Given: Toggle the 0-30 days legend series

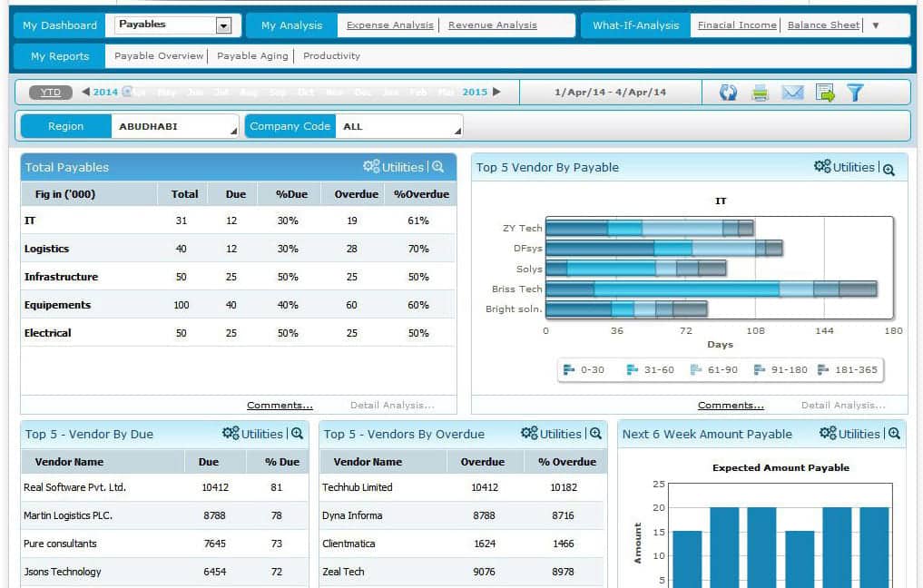Looking at the screenshot, I should [584, 369].
